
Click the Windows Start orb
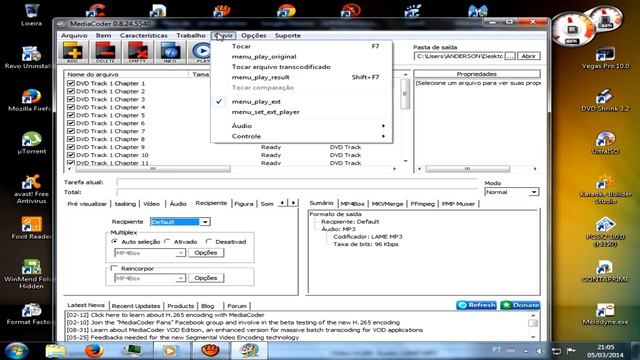(16, 351)
